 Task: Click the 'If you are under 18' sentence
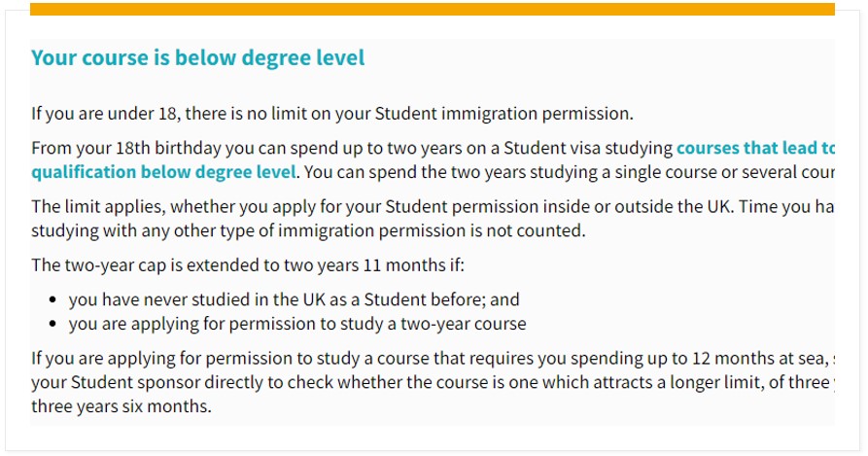pyautogui.click(x=332, y=114)
